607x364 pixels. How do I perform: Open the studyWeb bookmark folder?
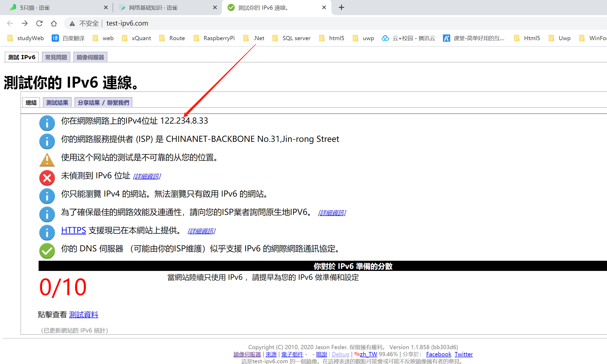(26, 38)
